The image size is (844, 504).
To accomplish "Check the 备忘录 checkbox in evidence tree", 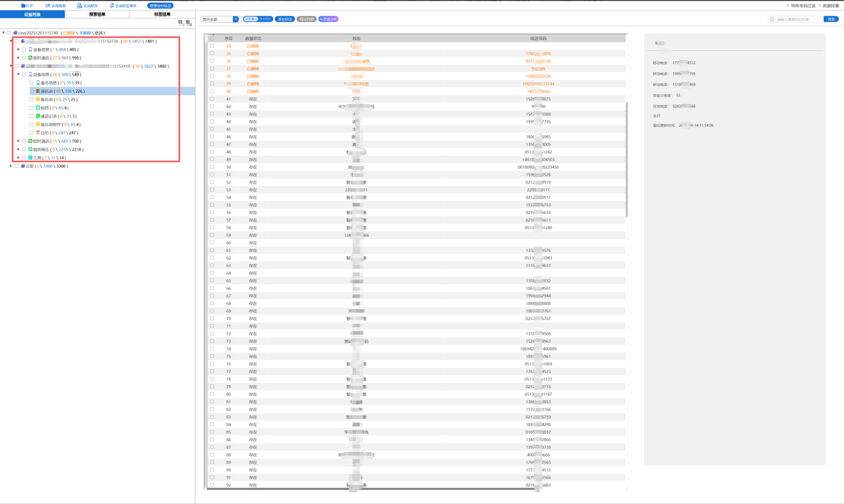I will tap(32, 100).
